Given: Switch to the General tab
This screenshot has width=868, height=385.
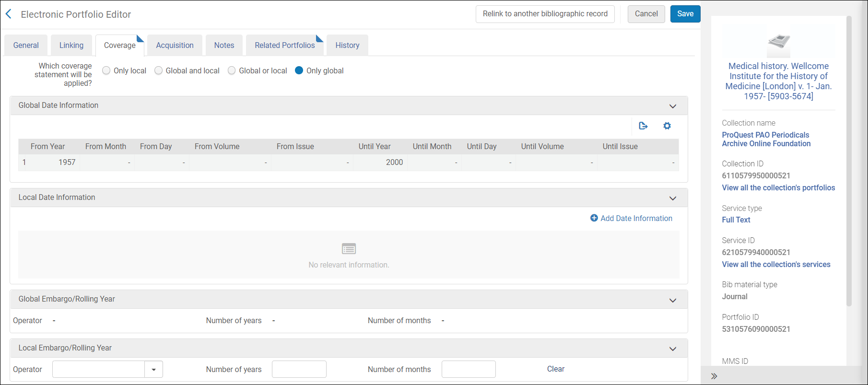Looking at the screenshot, I should pyautogui.click(x=26, y=45).
